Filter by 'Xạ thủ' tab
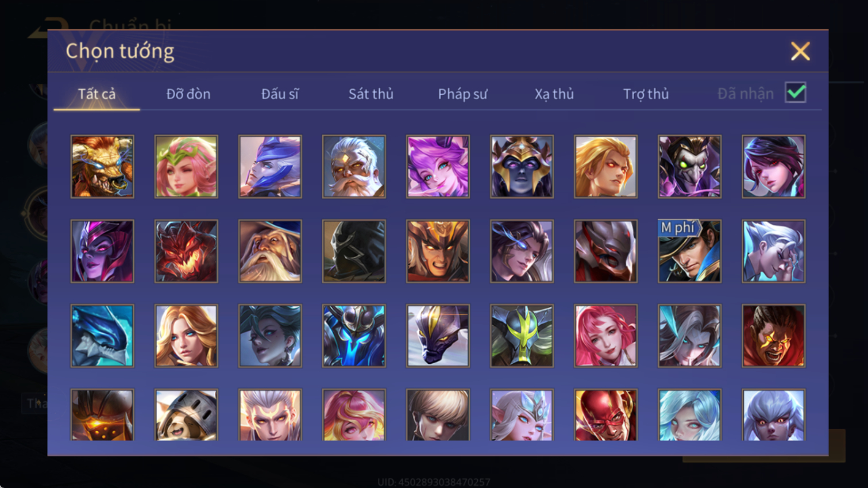868x488 pixels. click(x=554, y=94)
